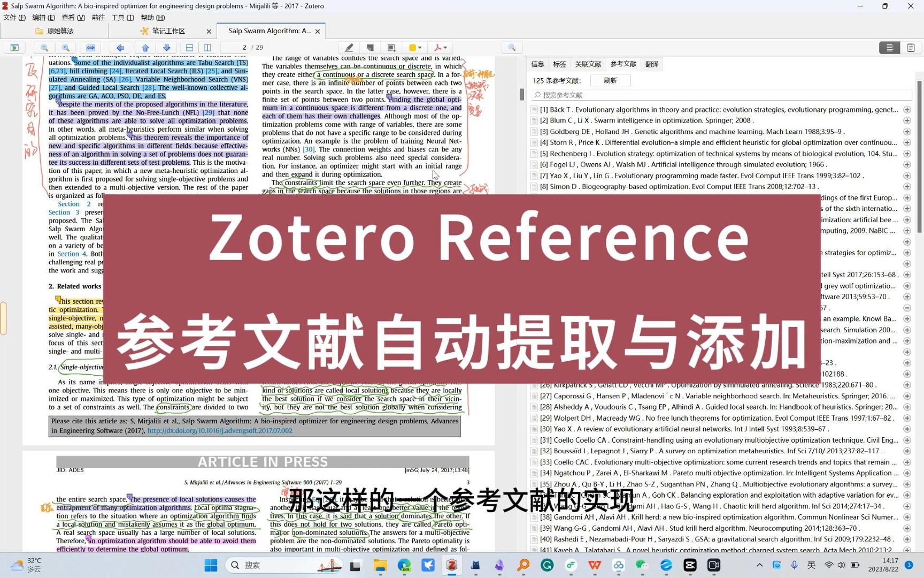This screenshot has height=578, width=924.
Task: Open the 工具 menu
Action: (x=122, y=18)
